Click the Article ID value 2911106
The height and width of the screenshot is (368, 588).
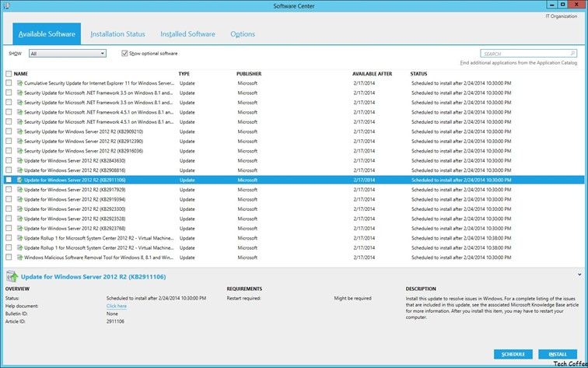115,321
